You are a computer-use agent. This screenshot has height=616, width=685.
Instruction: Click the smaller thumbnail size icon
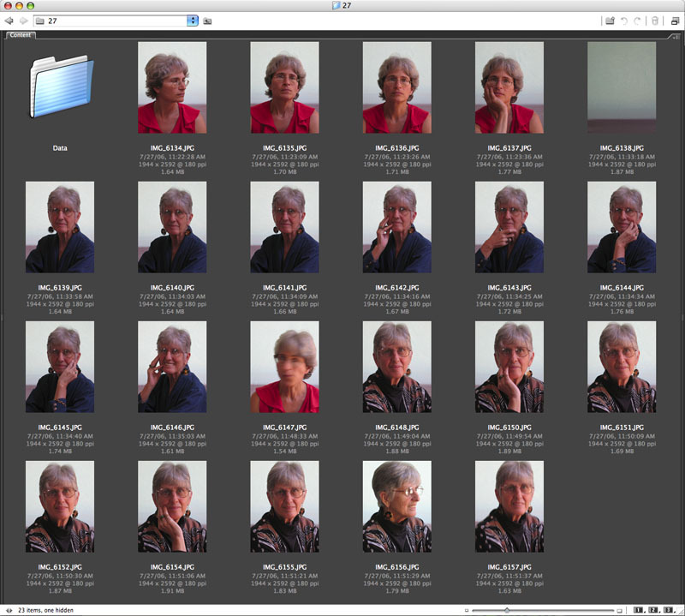tap(466, 610)
